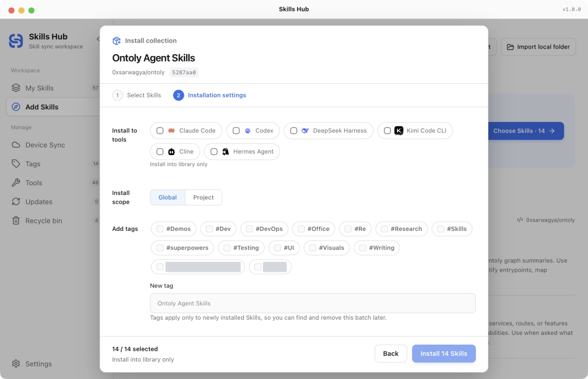Focus the New tag input field
Viewport: 588px width, 379px height.
pos(313,303)
